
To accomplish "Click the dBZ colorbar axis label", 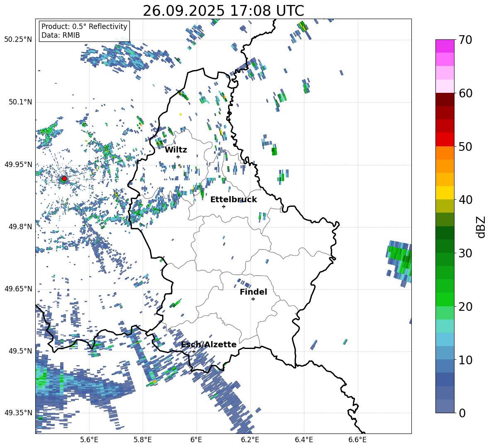I will click(481, 226).
